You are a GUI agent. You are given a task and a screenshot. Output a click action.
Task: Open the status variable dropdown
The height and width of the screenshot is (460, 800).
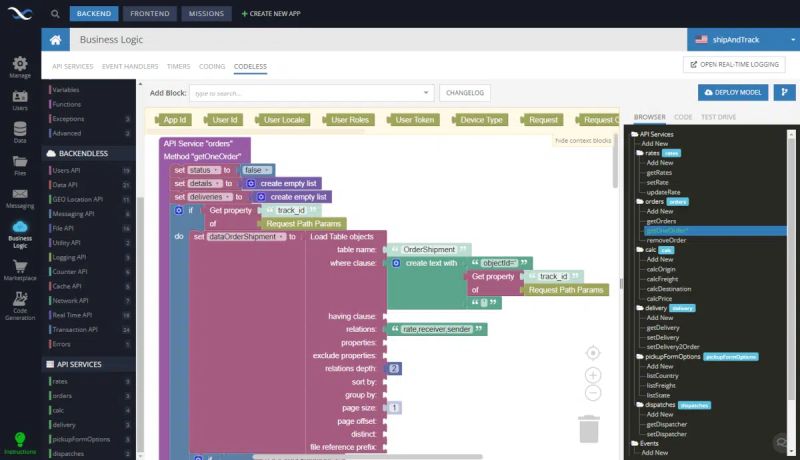(x=204, y=170)
